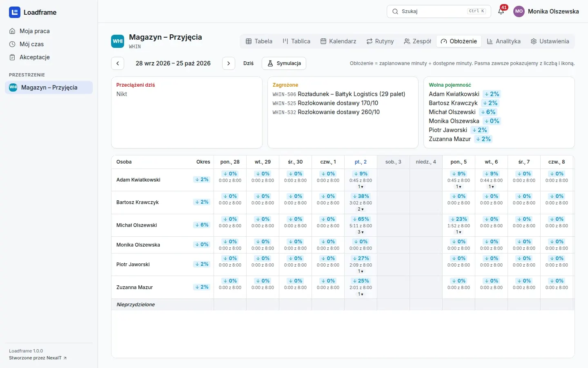The height and width of the screenshot is (368, 588).
Task: Expand Michał Olszewski's 3 tasks on pt., 2
Action: point(361,232)
